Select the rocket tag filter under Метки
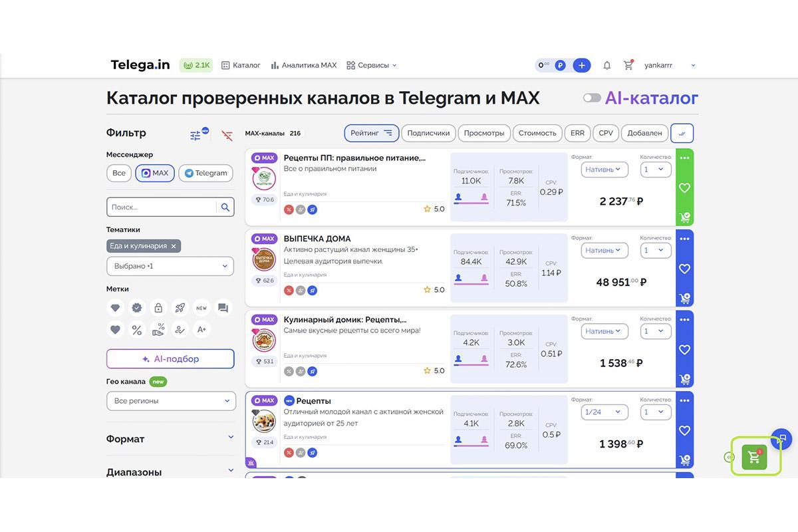 (x=180, y=308)
